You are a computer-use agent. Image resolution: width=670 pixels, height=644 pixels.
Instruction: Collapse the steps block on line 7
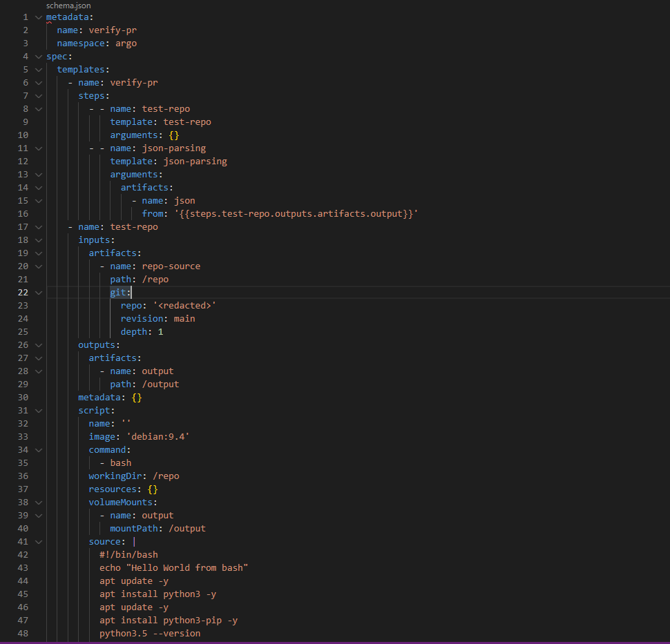click(x=39, y=96)
